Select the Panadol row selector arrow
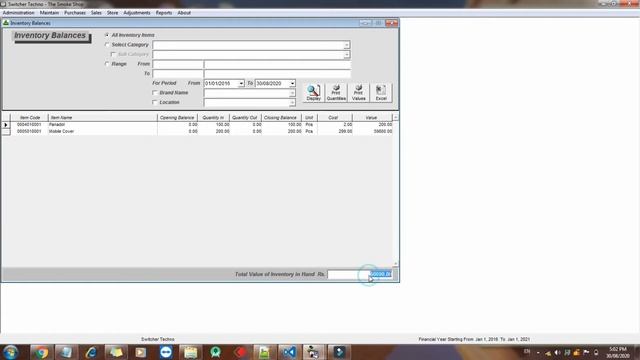This screenshot has width=640, height=360. pyautogui.click(x=6, y=125)
